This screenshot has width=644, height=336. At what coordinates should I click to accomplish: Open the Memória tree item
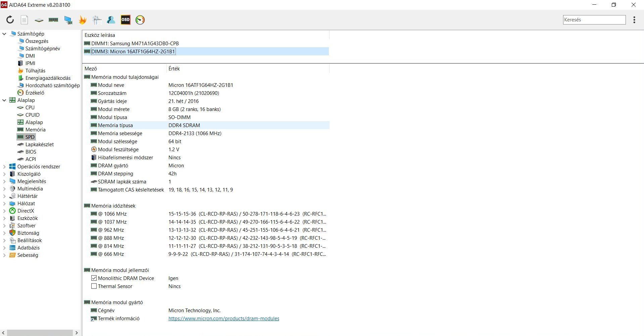pos(36,130)
